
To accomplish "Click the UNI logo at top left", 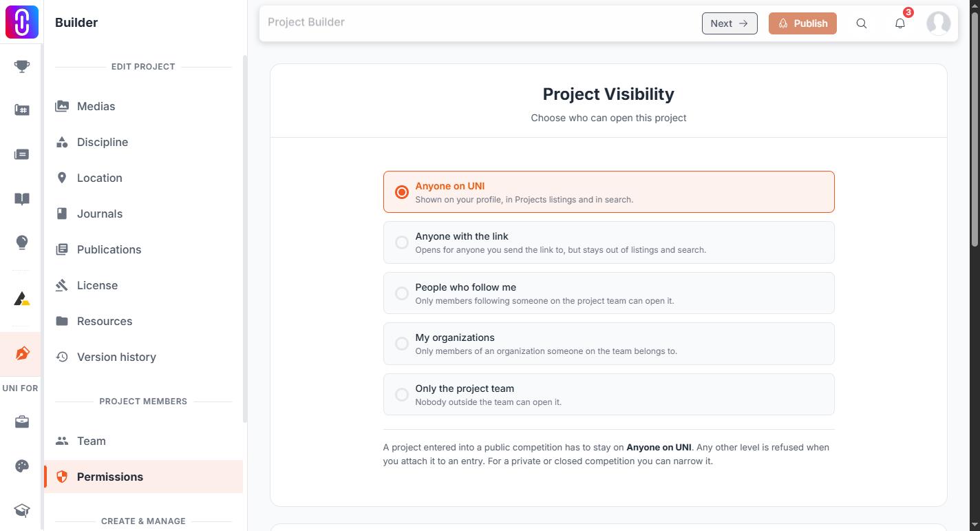I will [22, 22].
